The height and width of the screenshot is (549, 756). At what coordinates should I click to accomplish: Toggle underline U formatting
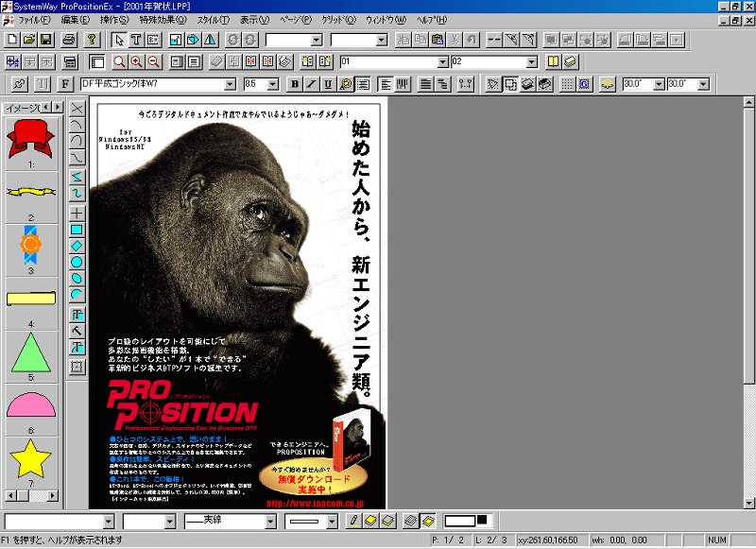[328, 84]
